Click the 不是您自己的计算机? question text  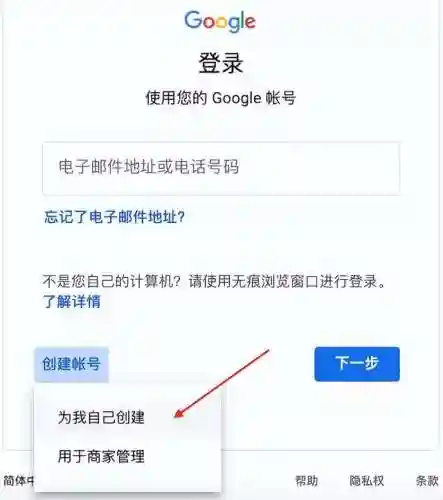coord(111,282)
